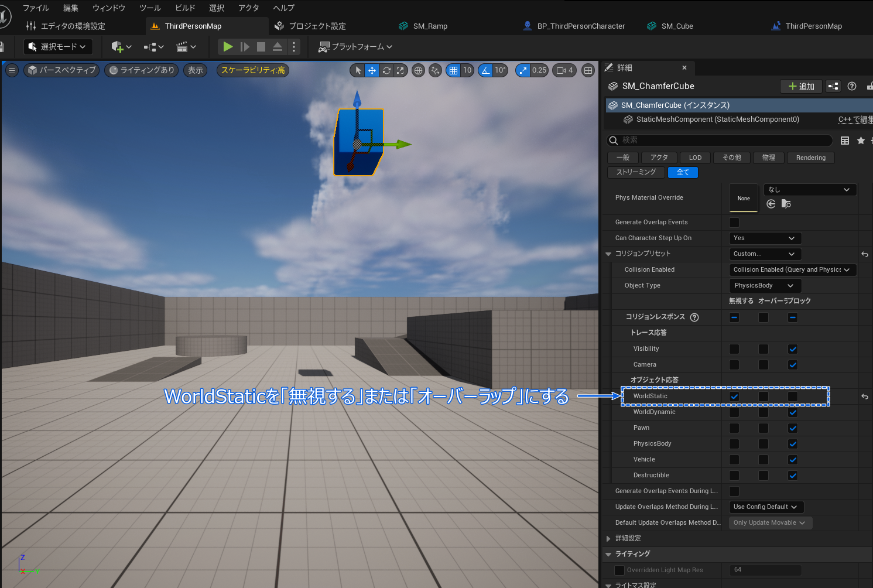Viewport: 873px width, 588px height.
Task: Click the magnifying glass in the search field
Action: 612,141
